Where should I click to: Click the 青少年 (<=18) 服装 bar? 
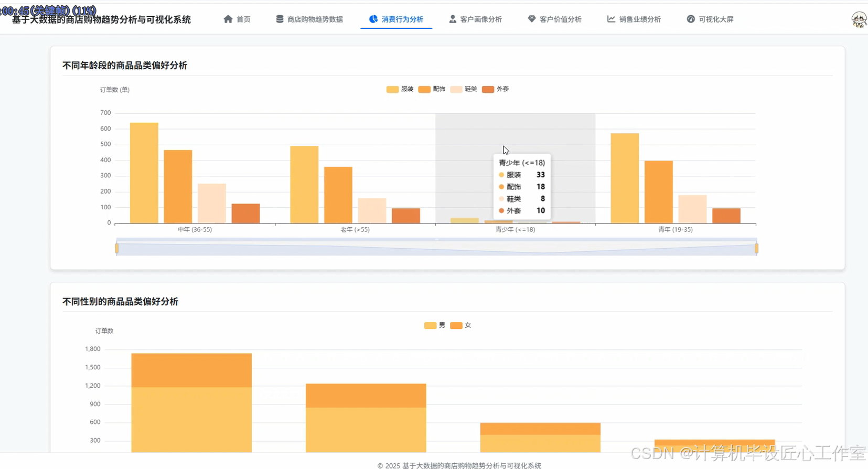tap(465, 221)
